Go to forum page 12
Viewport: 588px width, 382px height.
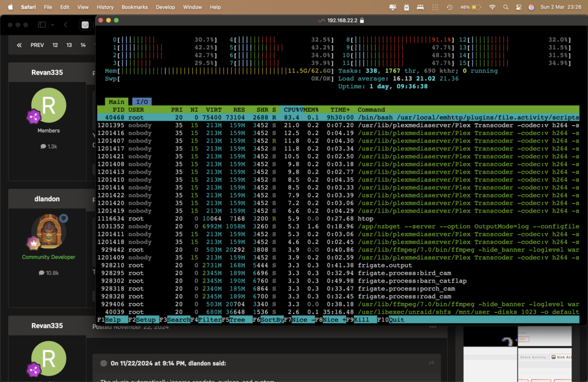(x=55, y=45)
